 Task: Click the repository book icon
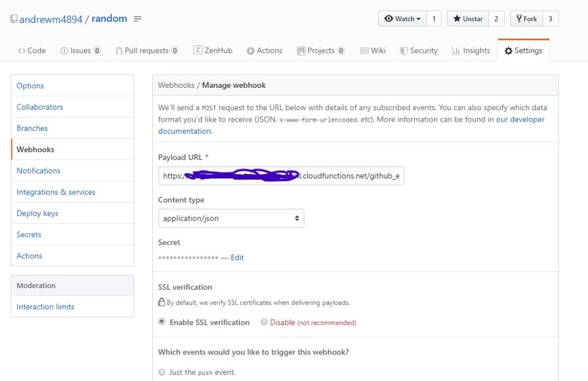point(14,18)
